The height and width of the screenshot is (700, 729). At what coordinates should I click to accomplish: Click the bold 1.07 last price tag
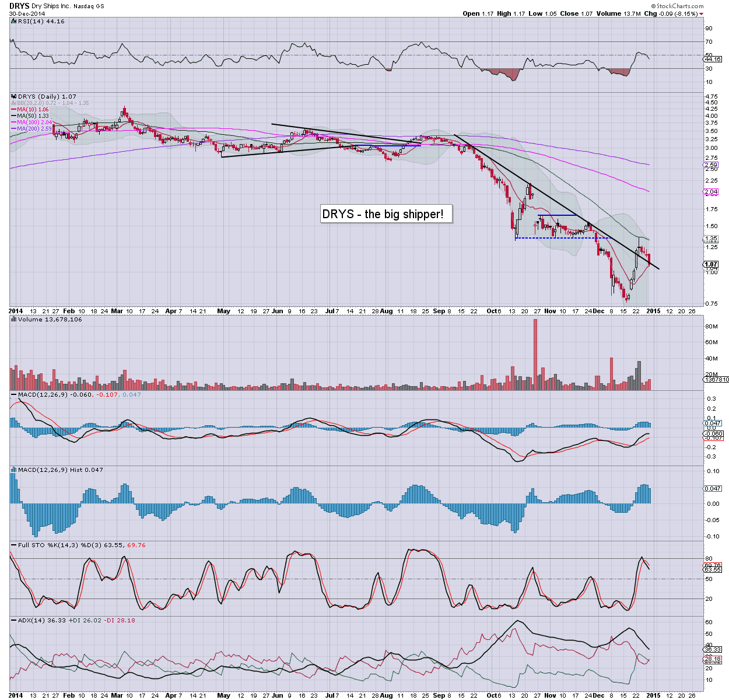pyautogui.click(x=711, y=264)
